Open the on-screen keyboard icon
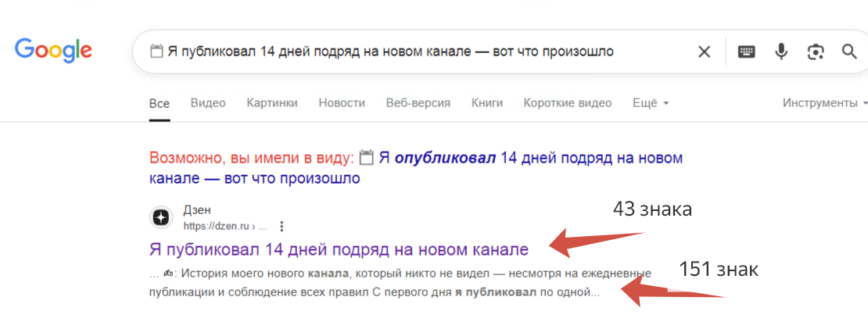 [746, 52]
